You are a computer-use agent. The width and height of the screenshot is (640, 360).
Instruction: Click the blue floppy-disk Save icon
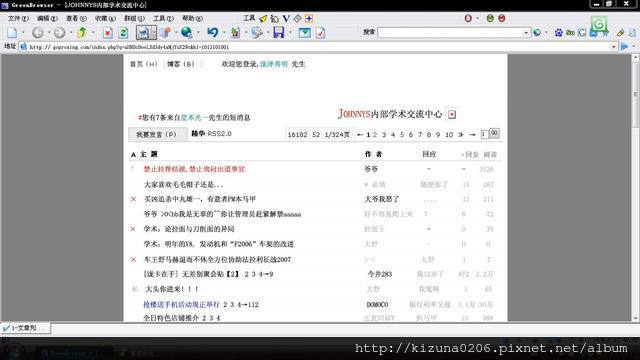pos(279,33)
